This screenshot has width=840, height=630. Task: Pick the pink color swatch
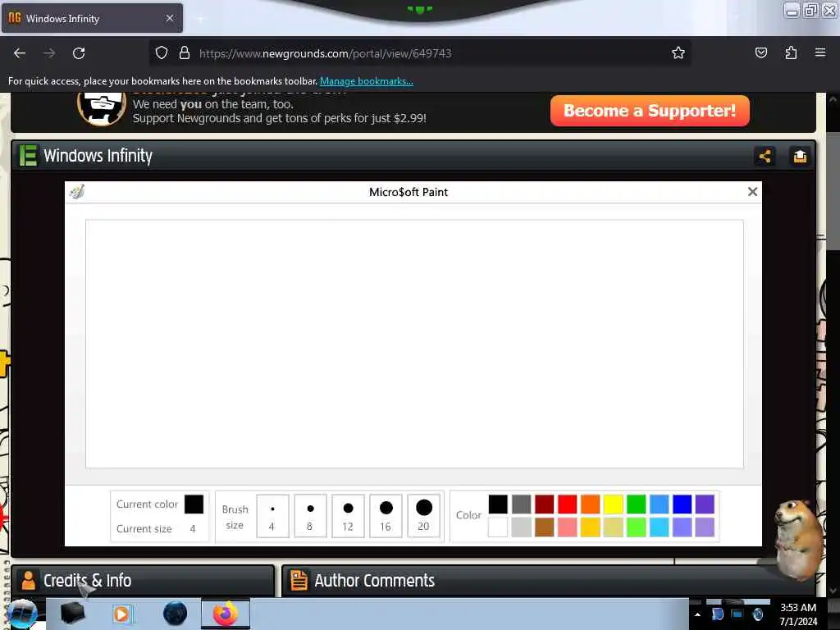[x=568, y=527]
